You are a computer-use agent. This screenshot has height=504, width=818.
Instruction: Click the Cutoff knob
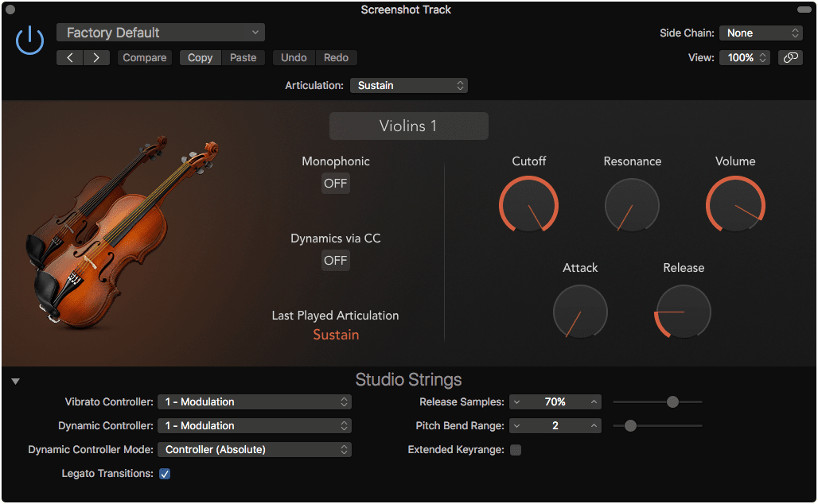click(x=528, y=204)
